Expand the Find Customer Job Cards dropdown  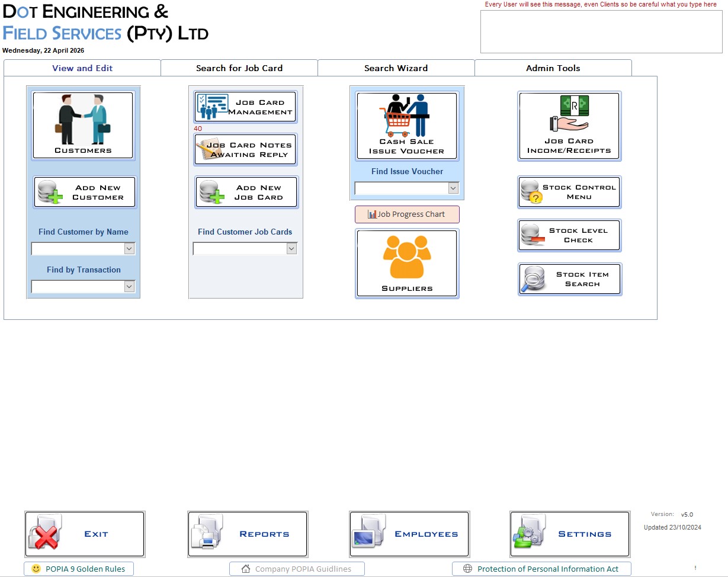point(291,249)
